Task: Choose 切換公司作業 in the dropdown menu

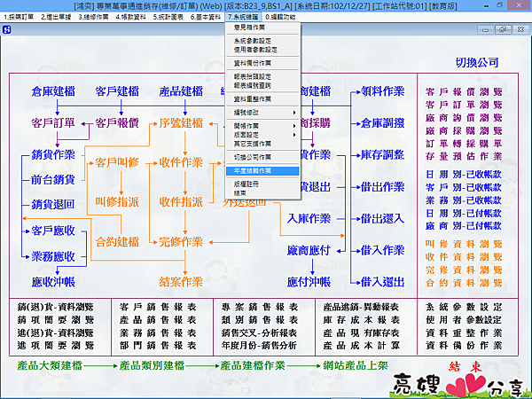Action: tap(262, 157)
